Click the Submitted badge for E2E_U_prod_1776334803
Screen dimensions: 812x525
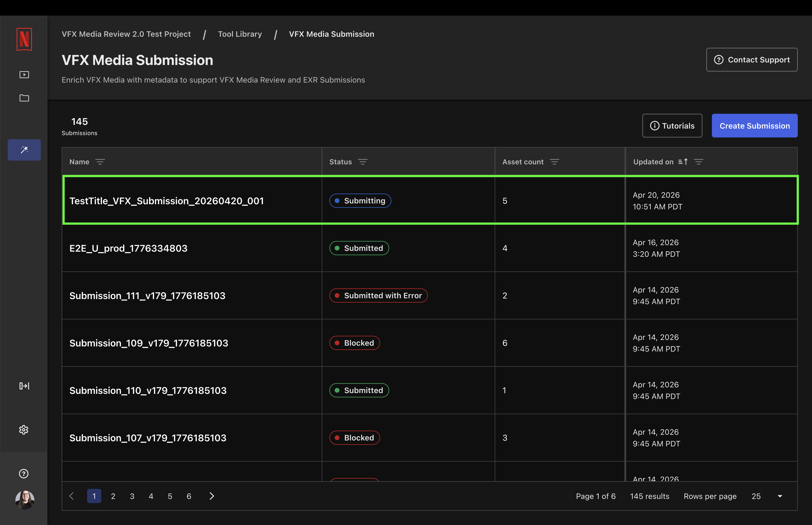coord(359,248)
